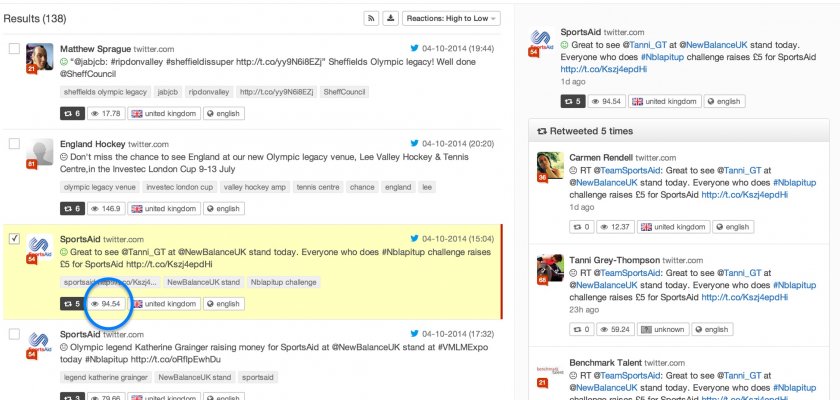Click the 'Nblapitup challenge' tag in SportsAid tweet
The width and height of the screenshot is (840, 400).
click(283, 282)
